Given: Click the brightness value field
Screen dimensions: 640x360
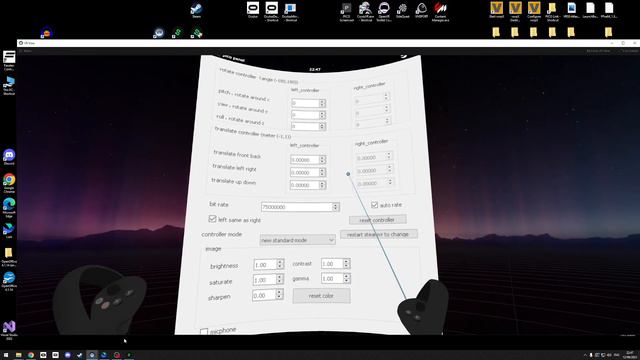Looking at the screenshot, I should click(265, 264).
